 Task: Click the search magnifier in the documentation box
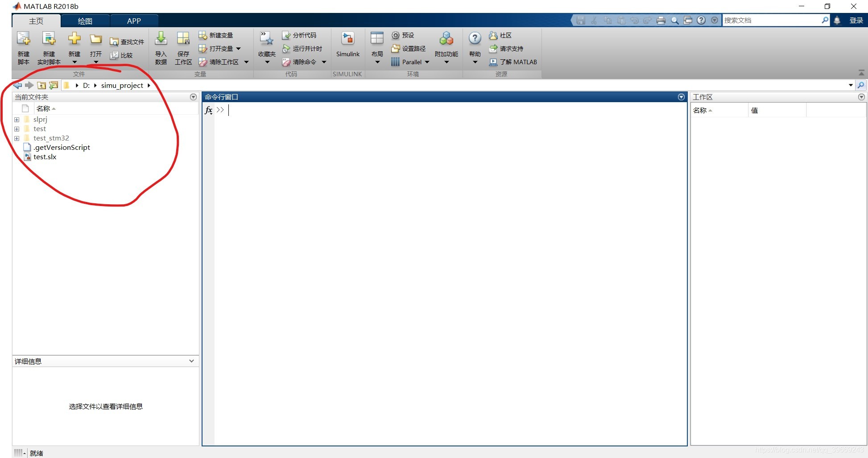825,20
